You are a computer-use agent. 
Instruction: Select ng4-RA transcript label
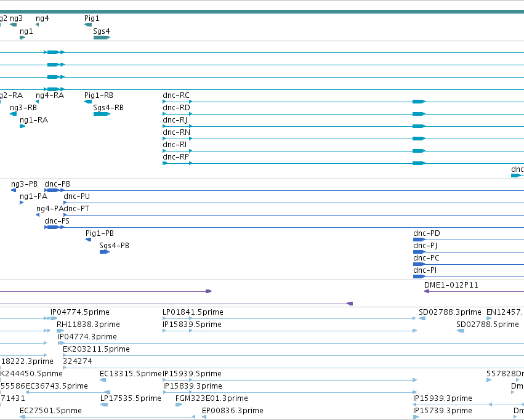[x=50, y=95]
